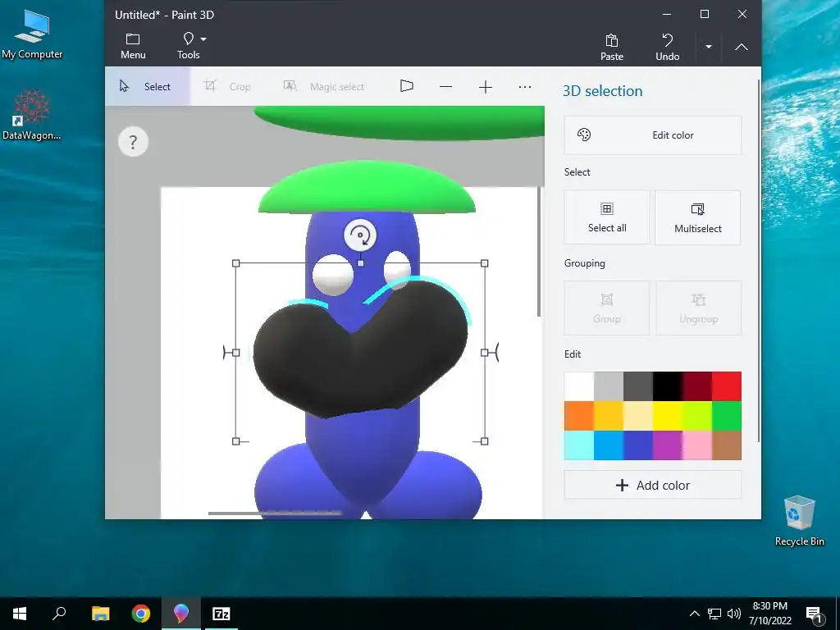Click the Add color button

tap(652, 485)
